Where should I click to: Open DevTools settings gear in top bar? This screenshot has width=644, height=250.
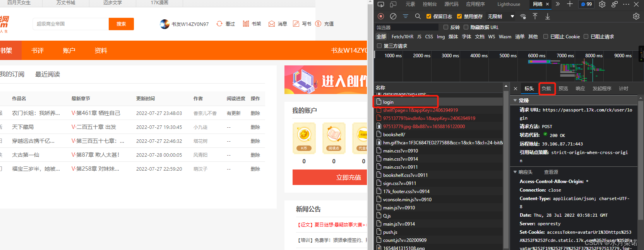coord(602,4)
